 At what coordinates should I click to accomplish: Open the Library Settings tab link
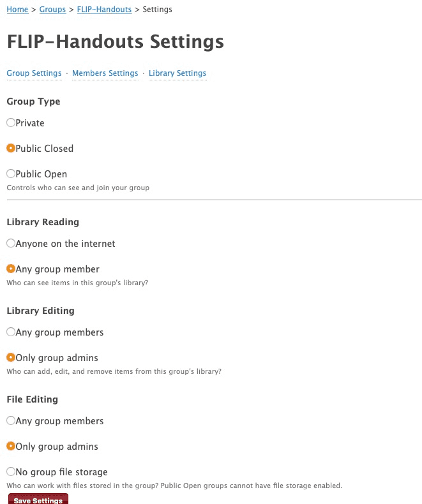(177, 73)
